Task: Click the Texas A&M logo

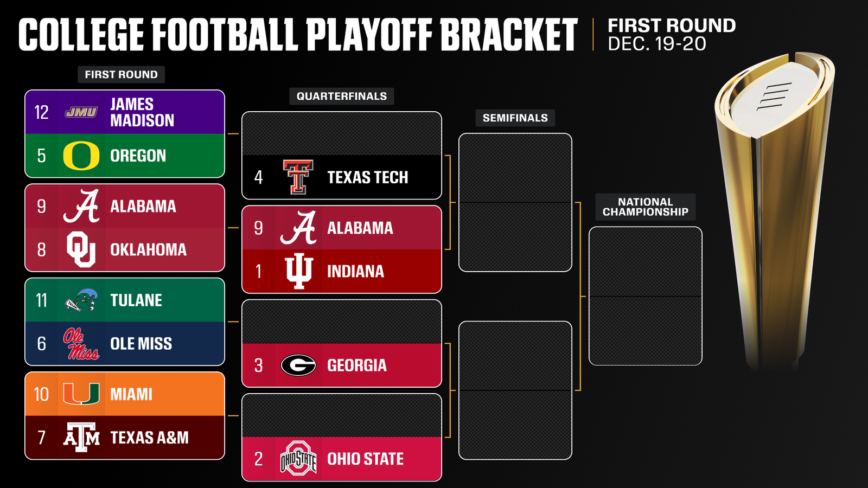Action: click(81, 437)
